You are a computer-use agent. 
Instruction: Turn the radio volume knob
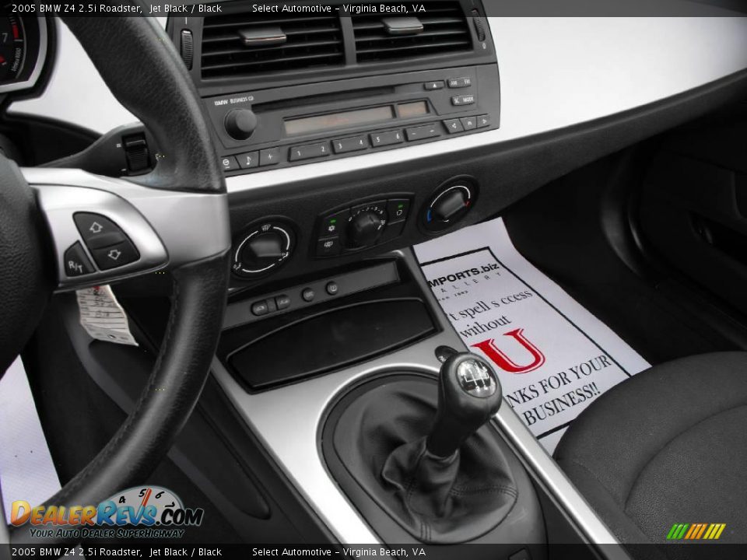tap(240, 124)
